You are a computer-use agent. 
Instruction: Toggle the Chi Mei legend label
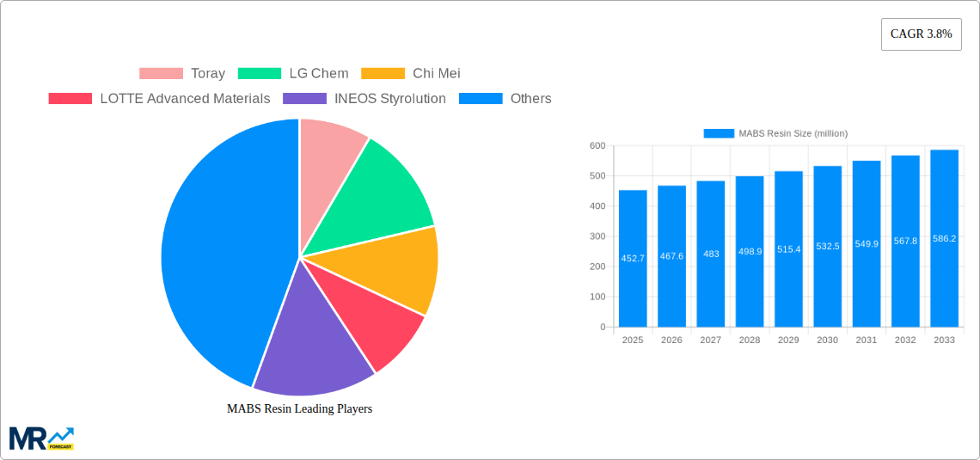[x=436, y=73]
